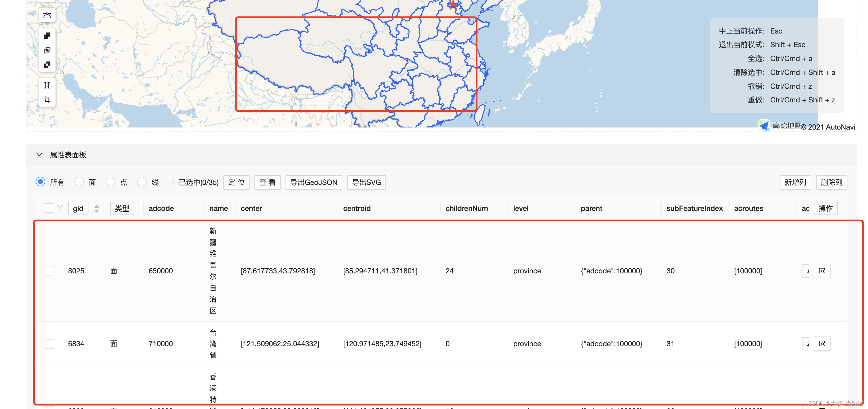Click the 导出SVG button
The width and height of the screenshot is (868, 409).
click(366, 182)
